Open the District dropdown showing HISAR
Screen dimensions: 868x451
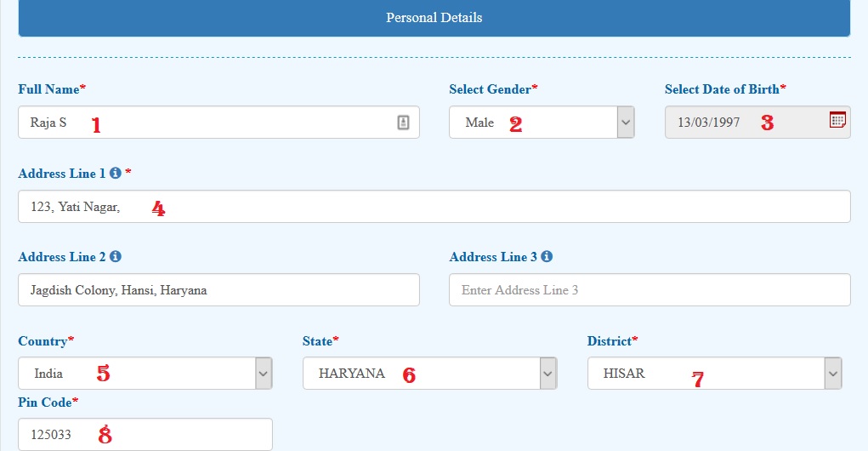click(x=714, y=374)
